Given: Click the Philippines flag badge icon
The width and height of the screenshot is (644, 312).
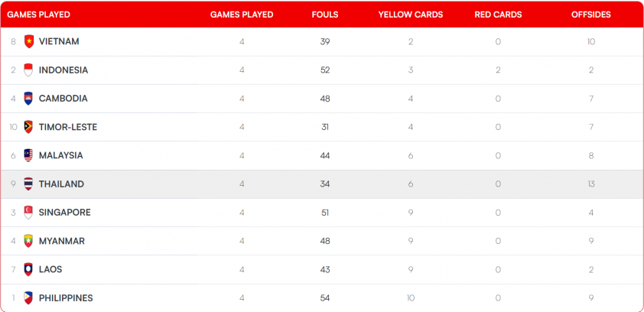Looking at the screenshot, I should 28,297.
